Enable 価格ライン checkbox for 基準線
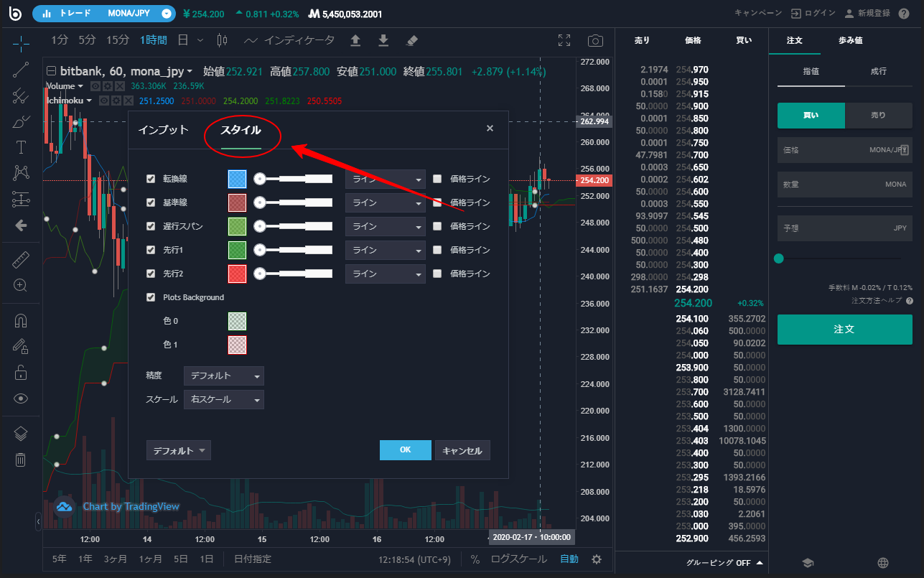 [x=437, y=202]
